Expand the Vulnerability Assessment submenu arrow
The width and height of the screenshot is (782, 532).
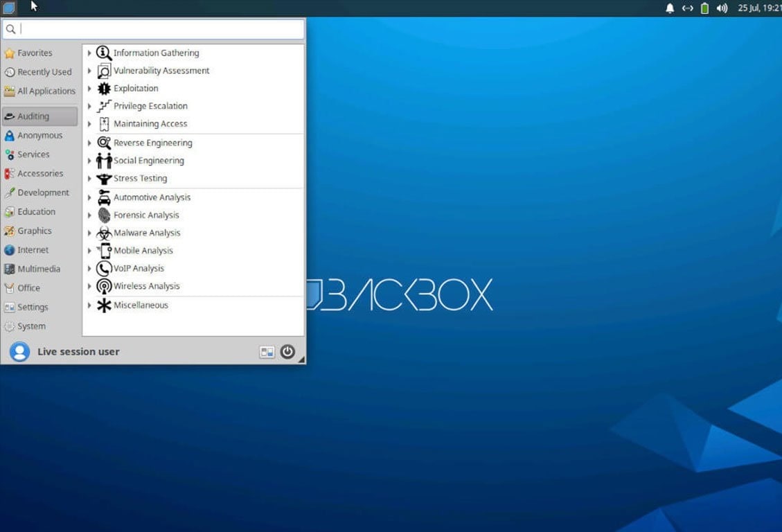[x=89, y=71]
